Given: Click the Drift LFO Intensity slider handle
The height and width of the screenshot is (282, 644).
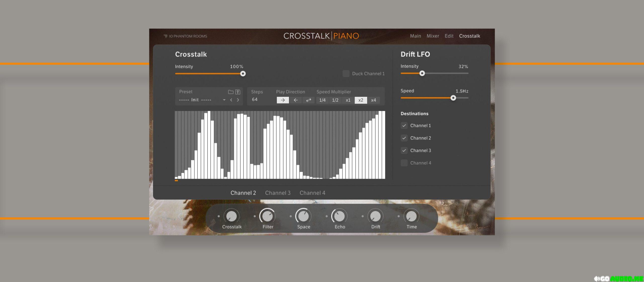Looking at the screenshot, I should 422,73.
